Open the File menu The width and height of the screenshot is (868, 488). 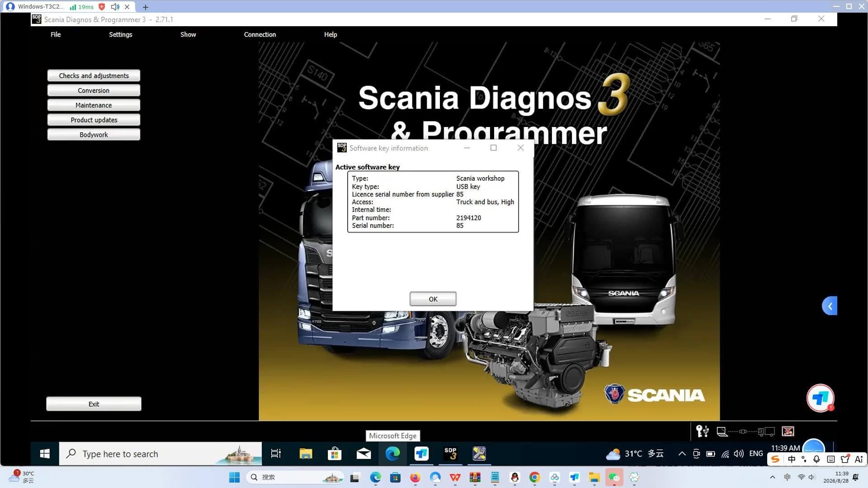pos(56,34)
